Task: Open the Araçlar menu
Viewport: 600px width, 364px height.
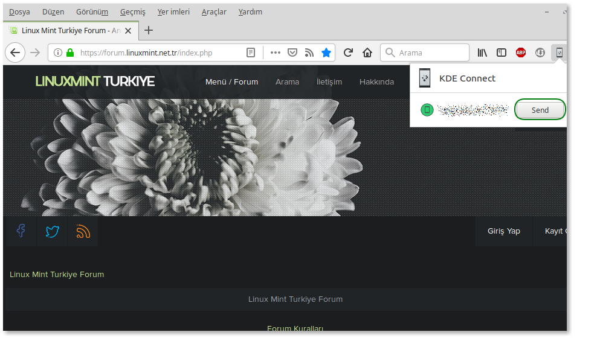Action: coord(214,12)
